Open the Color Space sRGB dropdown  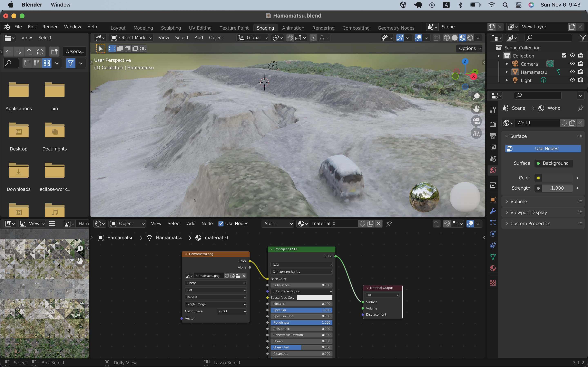[x=232, y=311]
